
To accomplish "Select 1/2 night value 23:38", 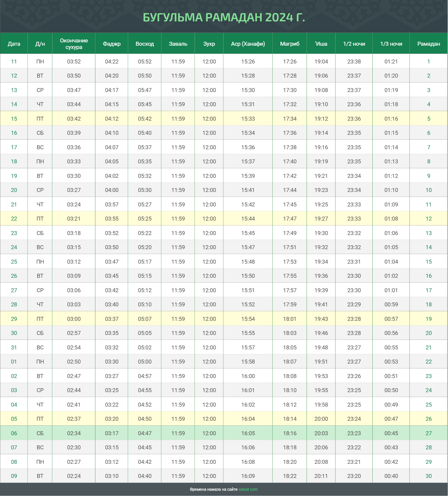I will [x=354, y=61].
